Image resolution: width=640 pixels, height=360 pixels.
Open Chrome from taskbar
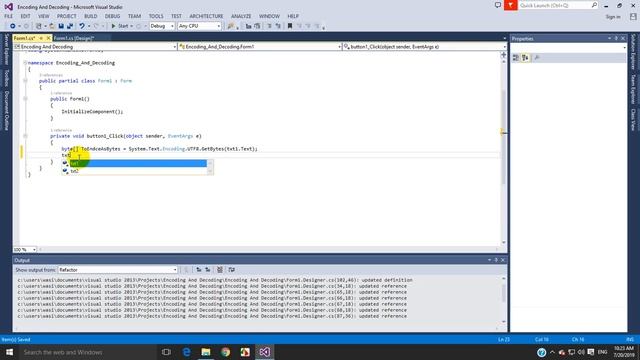coord(225,352)
